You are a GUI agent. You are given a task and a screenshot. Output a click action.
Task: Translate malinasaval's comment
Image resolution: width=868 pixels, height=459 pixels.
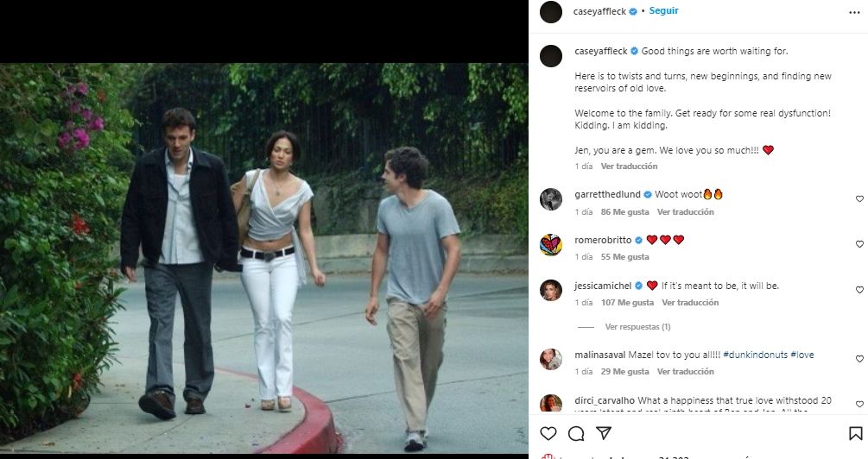click(x=686, y=372)
